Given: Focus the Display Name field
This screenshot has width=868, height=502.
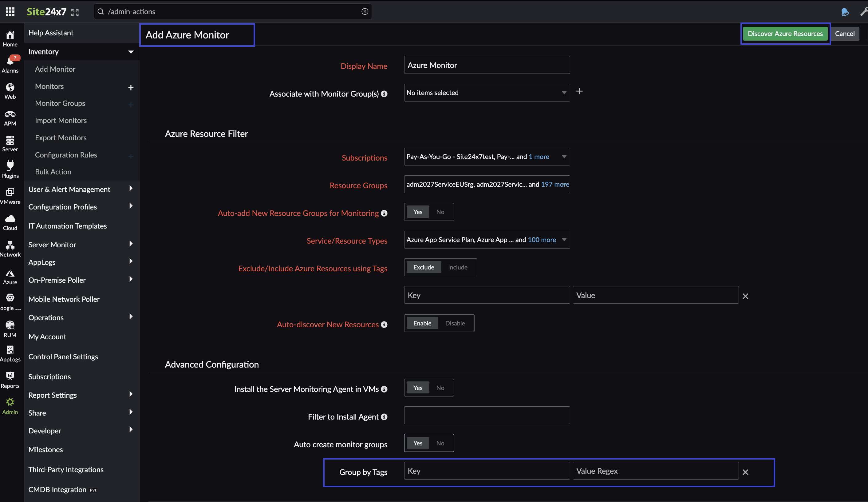Looking at the screenshot, I should point(487,65).
